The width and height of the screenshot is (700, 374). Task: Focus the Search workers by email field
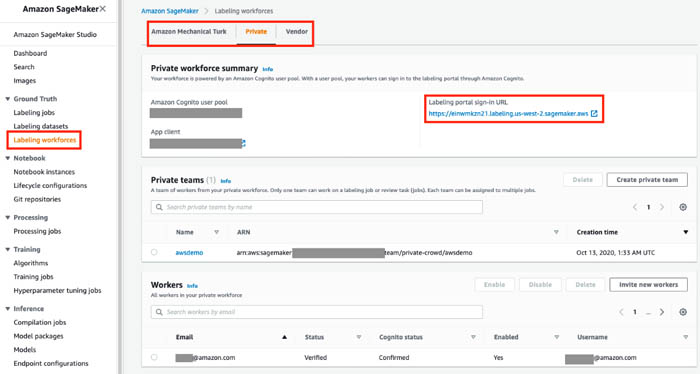pos(317,312)
